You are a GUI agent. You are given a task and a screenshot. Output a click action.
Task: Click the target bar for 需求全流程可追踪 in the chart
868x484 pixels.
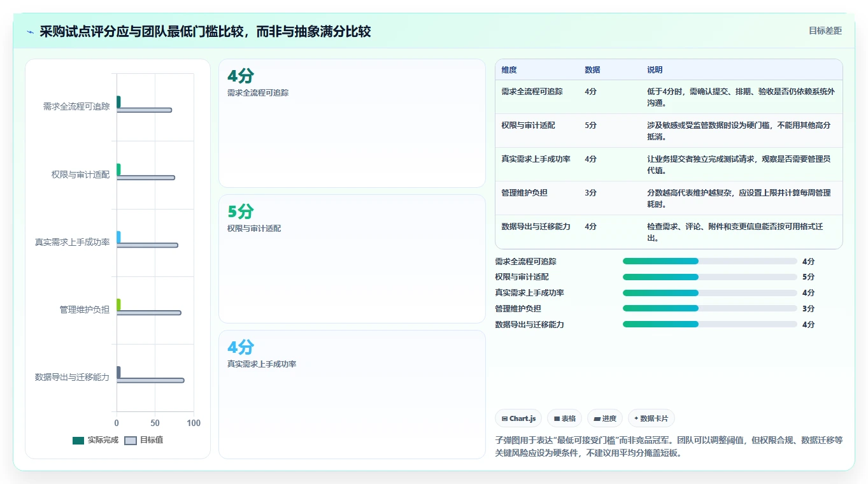click(x=144, y=110)
